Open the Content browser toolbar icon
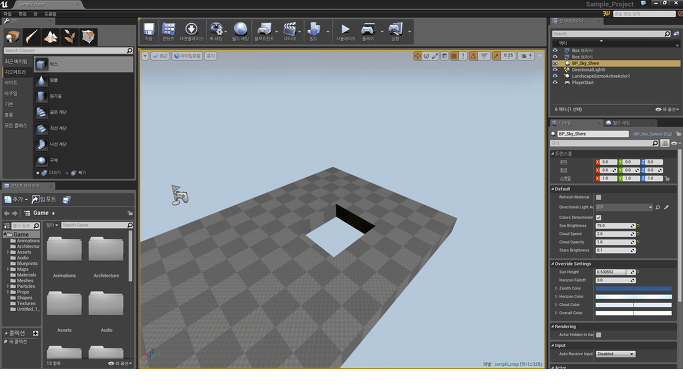 pos(169,31)
